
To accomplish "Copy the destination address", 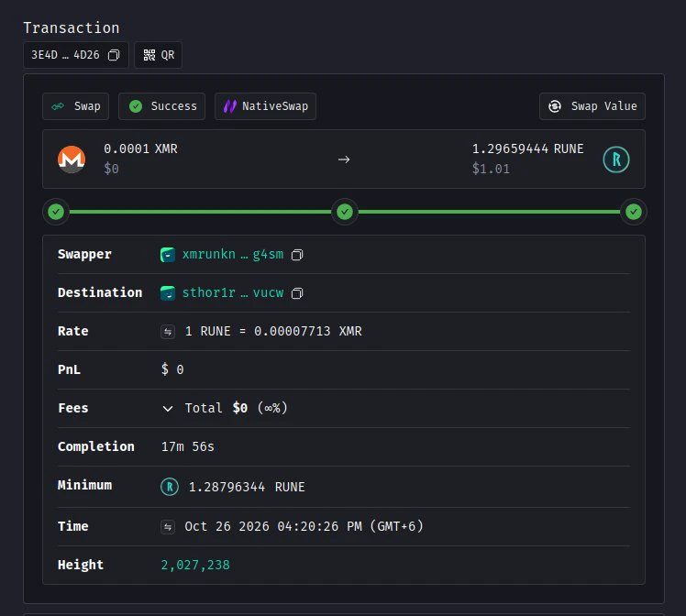I will pyautogui.click(x=297, y=293).
